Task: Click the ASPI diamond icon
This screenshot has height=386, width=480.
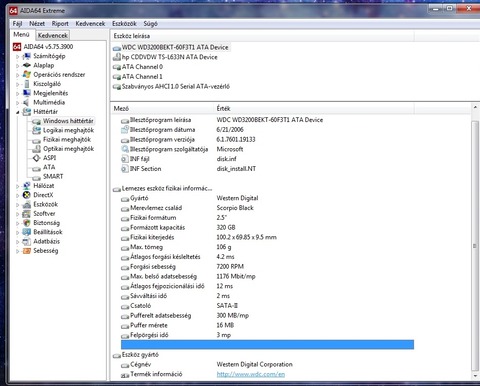Action: (36, 158)
